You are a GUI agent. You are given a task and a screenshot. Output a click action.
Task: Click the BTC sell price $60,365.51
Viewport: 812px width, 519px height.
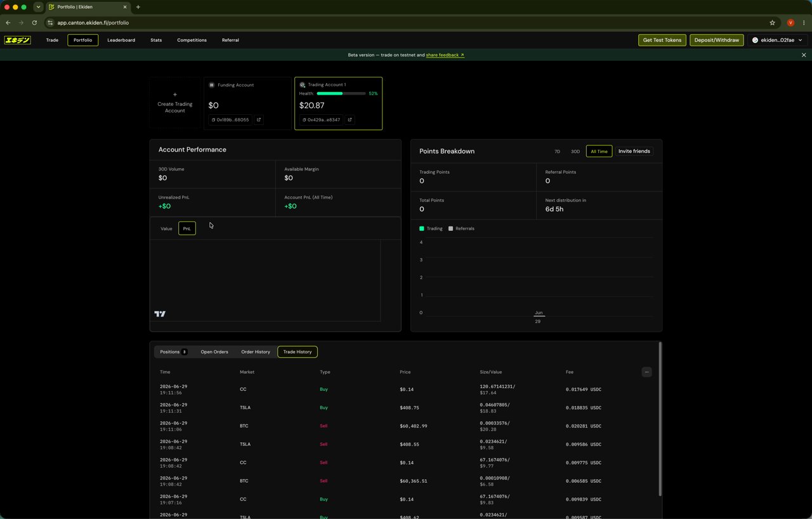click(x=414, y=481)
